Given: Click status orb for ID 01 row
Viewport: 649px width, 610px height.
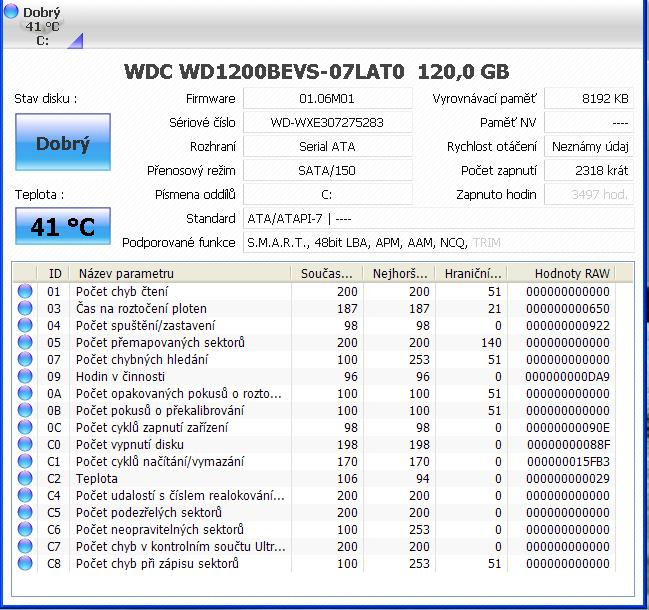Looking at the screenshot, I should point(25,291).
